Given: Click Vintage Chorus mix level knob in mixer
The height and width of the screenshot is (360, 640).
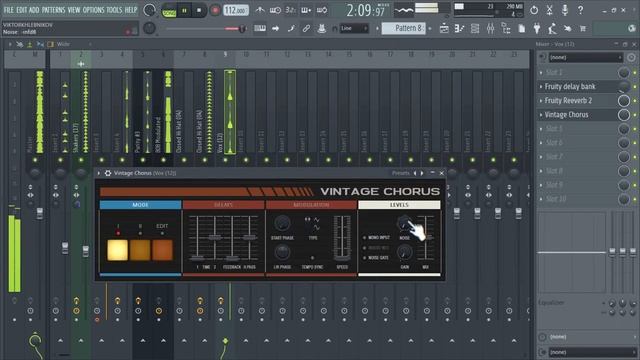Looking at the screenshot, I should click(624, 115).
